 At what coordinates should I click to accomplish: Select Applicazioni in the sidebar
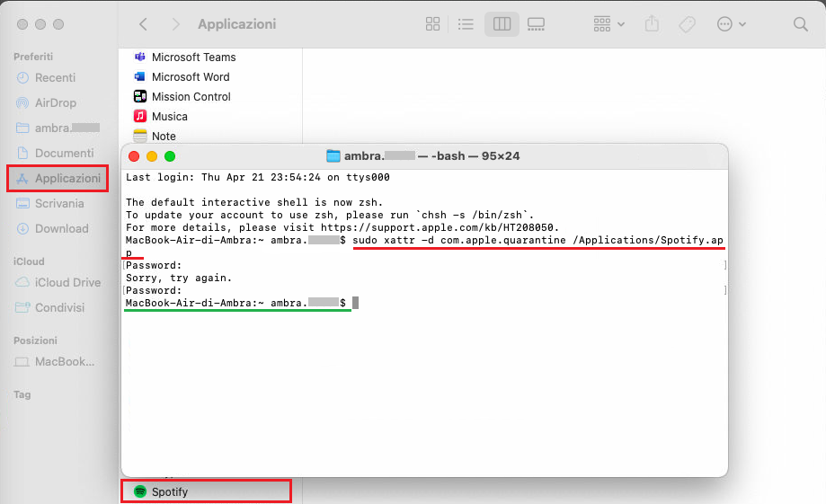click(57, 179)
